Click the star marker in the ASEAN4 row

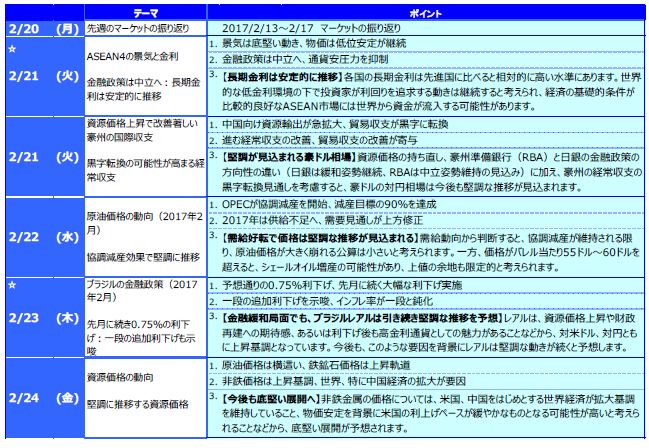coord(13,48)
